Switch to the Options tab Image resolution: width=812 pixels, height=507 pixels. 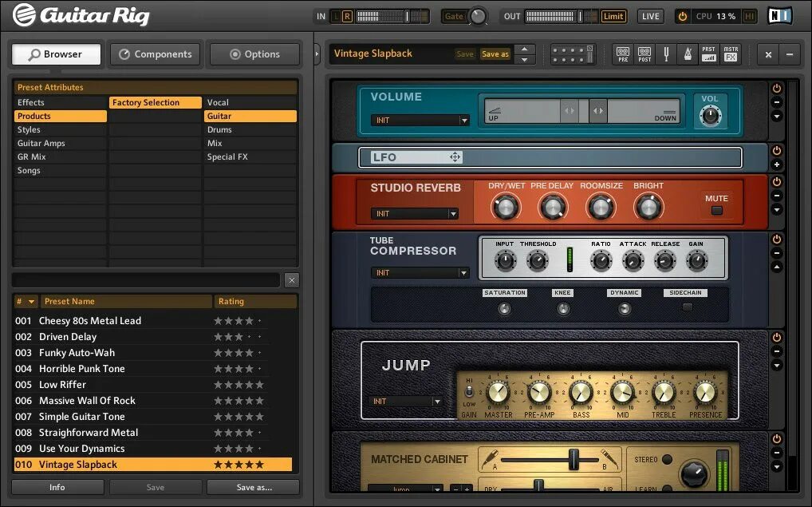point(254,54)
